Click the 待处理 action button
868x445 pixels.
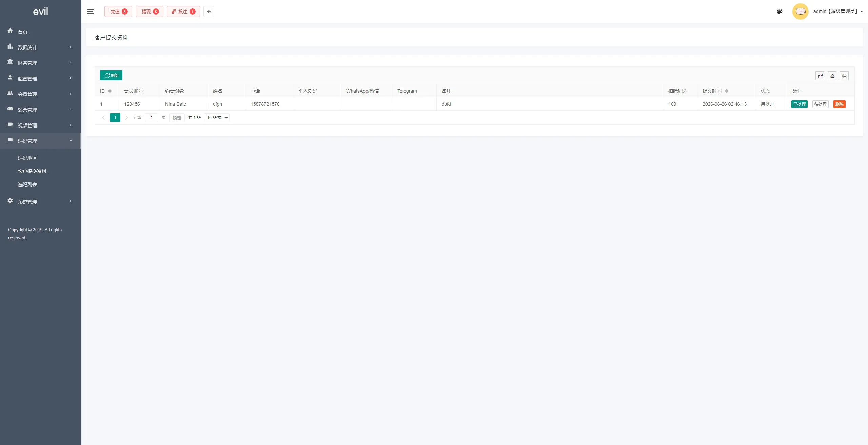821,104
